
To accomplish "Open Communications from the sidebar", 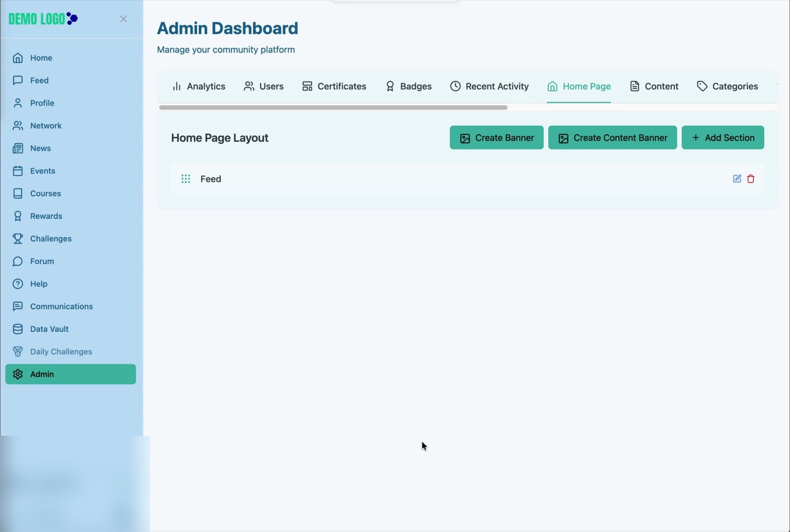I will point(71,307).
